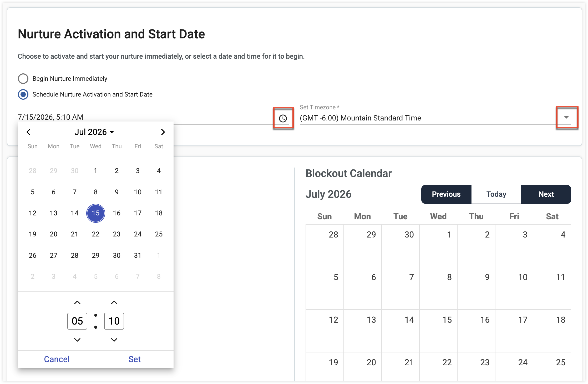Open the clock time picker icon
Viewport: 588px width, 384px height.
point(283,118)
